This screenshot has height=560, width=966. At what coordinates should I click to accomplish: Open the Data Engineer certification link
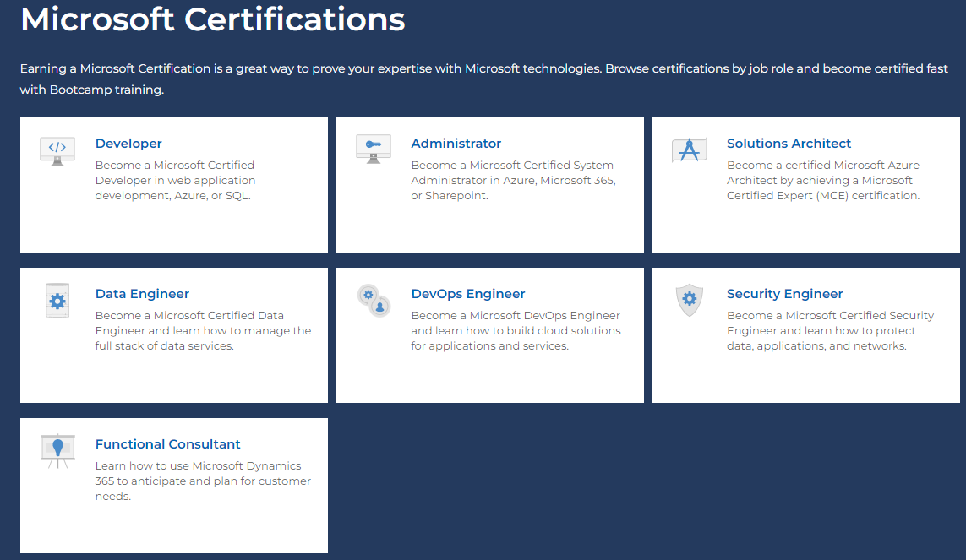142,293
